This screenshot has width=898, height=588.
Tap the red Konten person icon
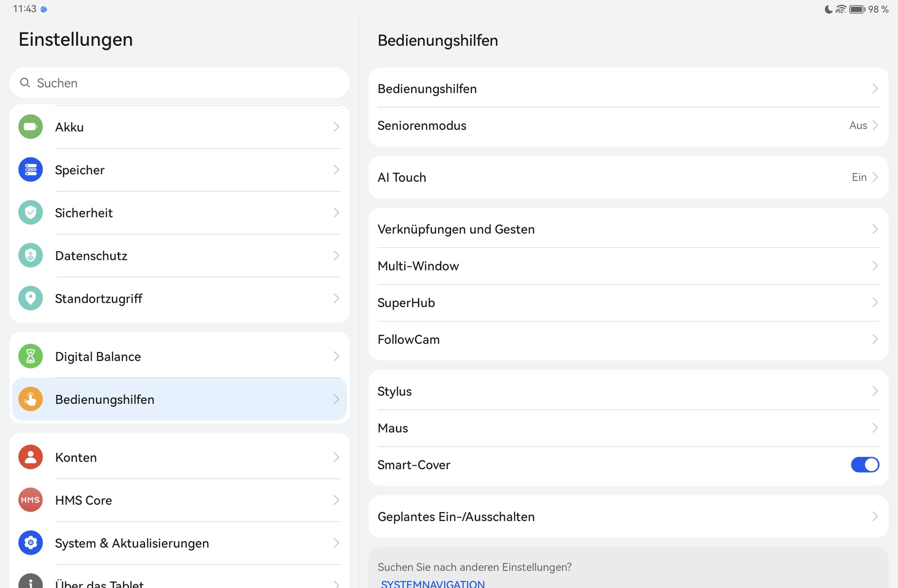click(x=30, y=457)
